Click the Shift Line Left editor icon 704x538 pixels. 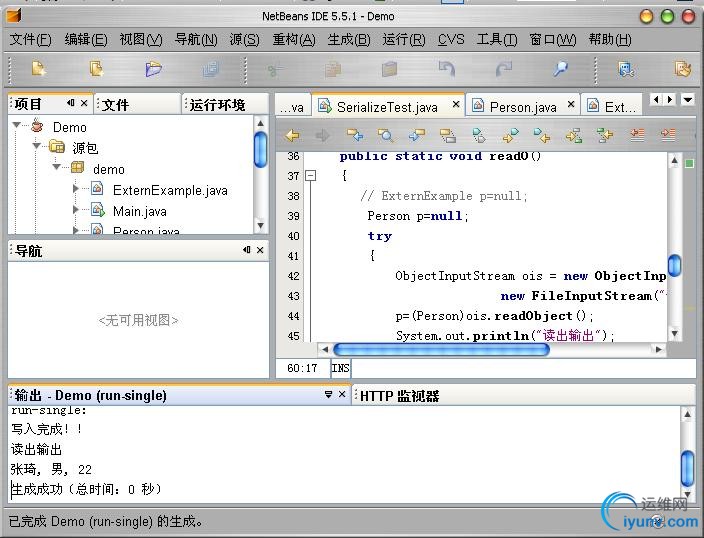(637, 135)
